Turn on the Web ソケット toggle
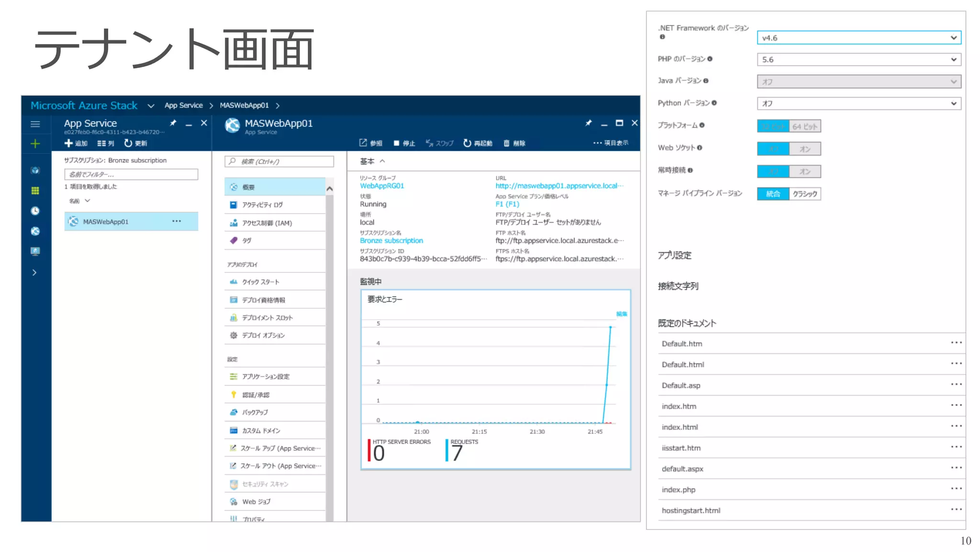980x552 pixels. tap(804, 149)
